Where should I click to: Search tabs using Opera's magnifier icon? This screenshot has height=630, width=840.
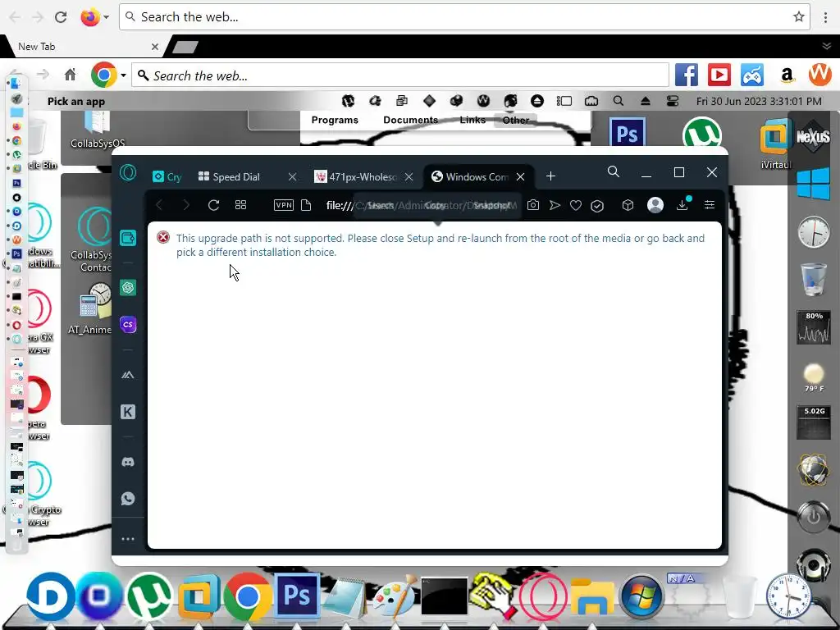pos(614,171)
